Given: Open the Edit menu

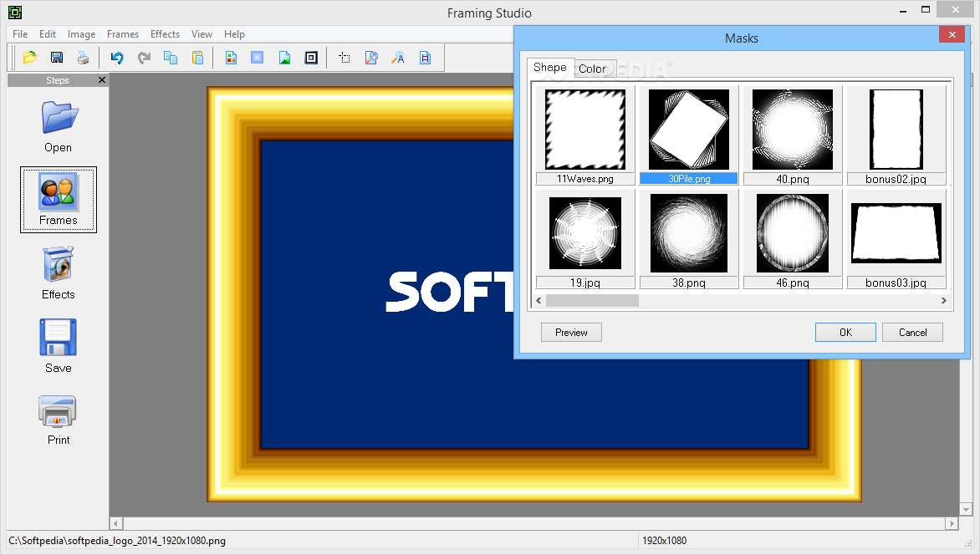Looking at the screenshot, I should 48,34.
